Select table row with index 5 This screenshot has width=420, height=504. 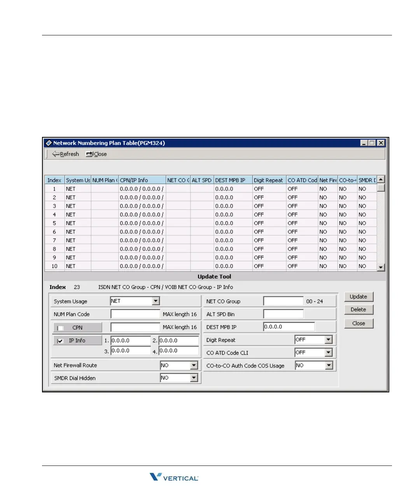click(x=211, y=223)
